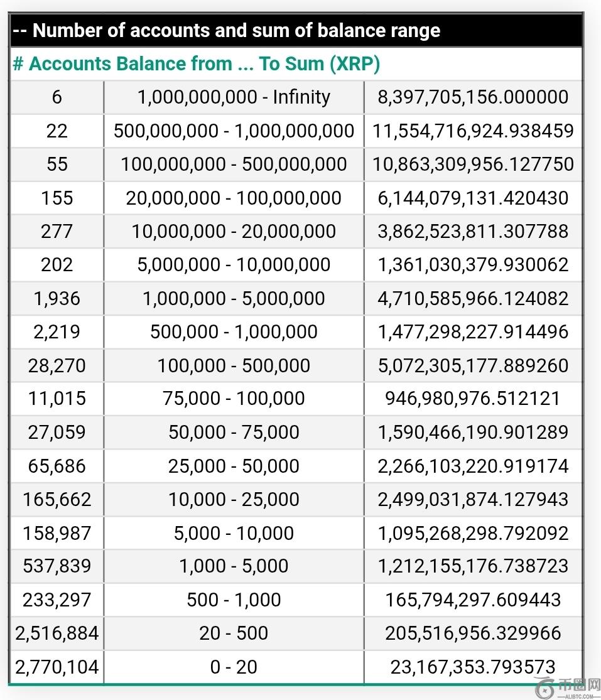Click the teal column header row text
Screen dimensions: 601x700
[x=197, y=63]
